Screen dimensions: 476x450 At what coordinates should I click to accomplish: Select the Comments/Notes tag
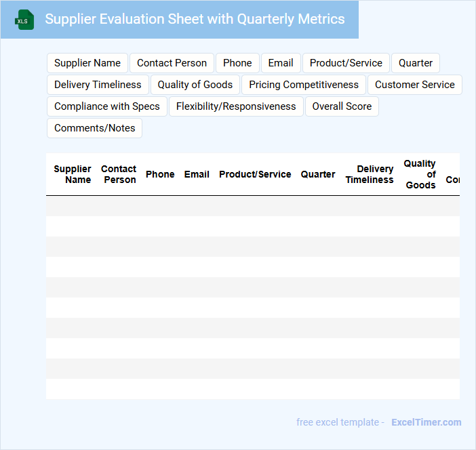click(95, 128)
